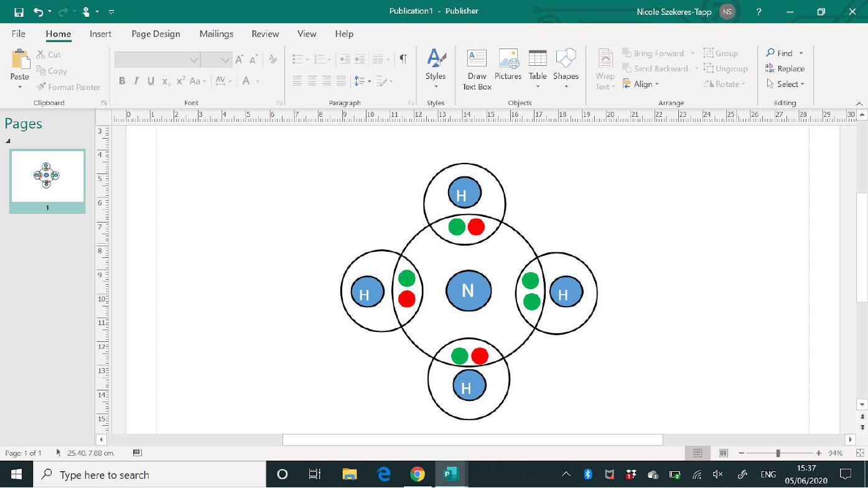Click the Table insert icon

538,60
